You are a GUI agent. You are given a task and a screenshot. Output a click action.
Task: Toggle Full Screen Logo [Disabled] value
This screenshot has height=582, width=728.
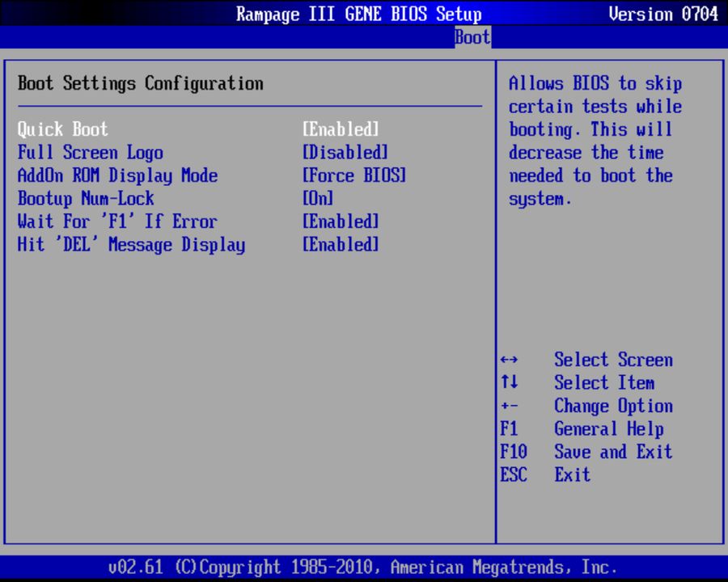345,152
